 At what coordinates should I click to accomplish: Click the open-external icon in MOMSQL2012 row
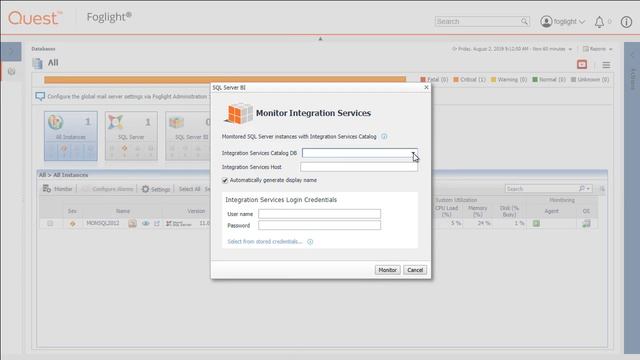coord(157,224)
